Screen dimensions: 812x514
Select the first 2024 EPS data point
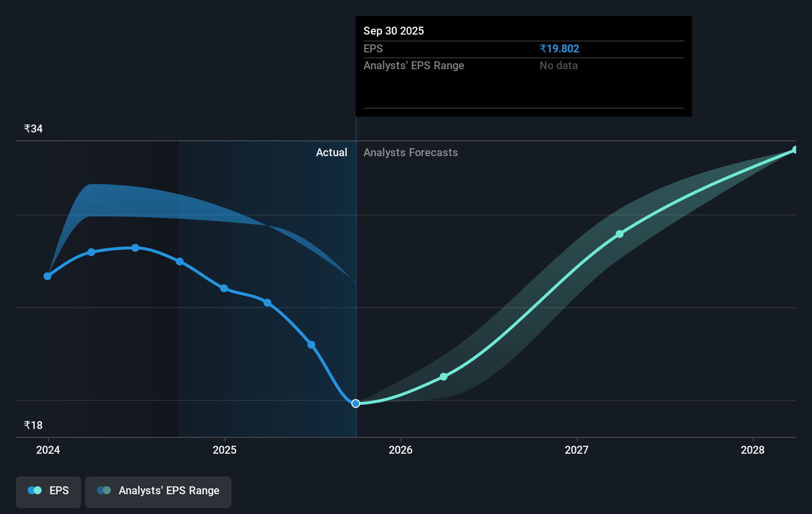tap(47, 276)
